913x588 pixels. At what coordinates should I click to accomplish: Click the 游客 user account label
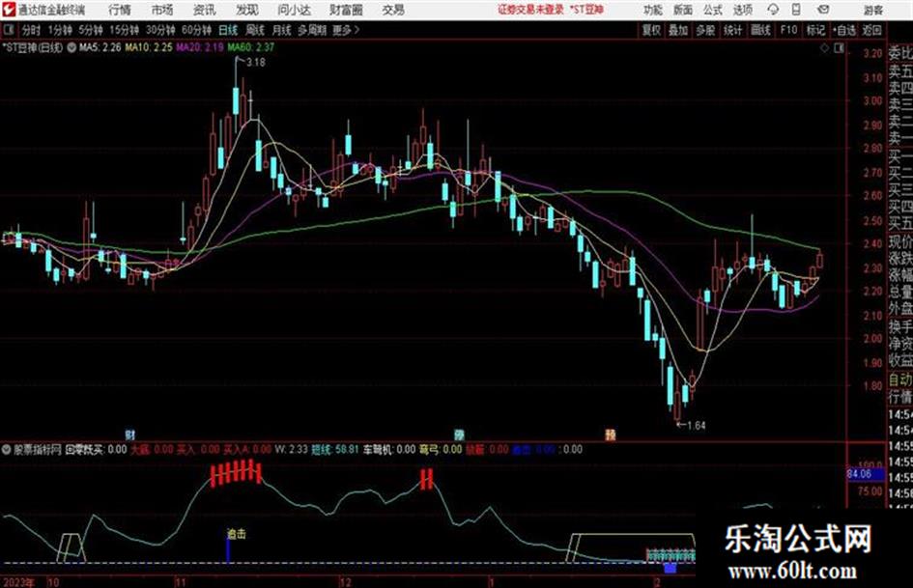click(872, 10)
